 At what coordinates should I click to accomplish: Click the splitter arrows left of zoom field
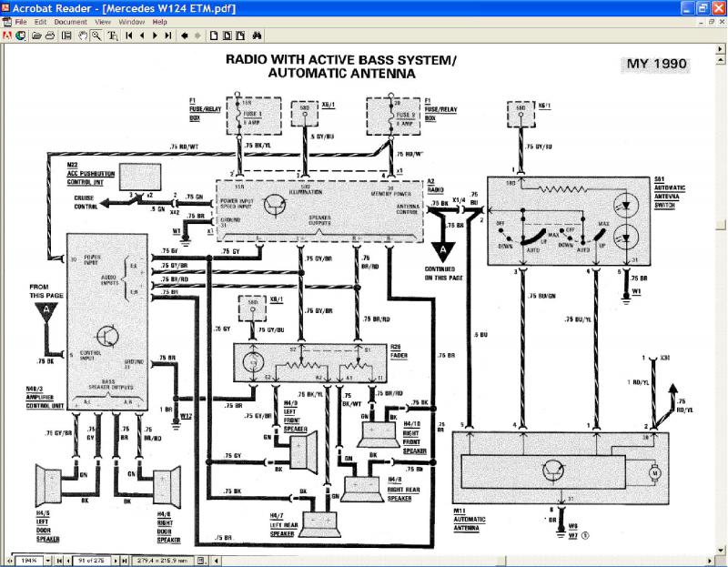pyautogui.click(x=11, y=561)
